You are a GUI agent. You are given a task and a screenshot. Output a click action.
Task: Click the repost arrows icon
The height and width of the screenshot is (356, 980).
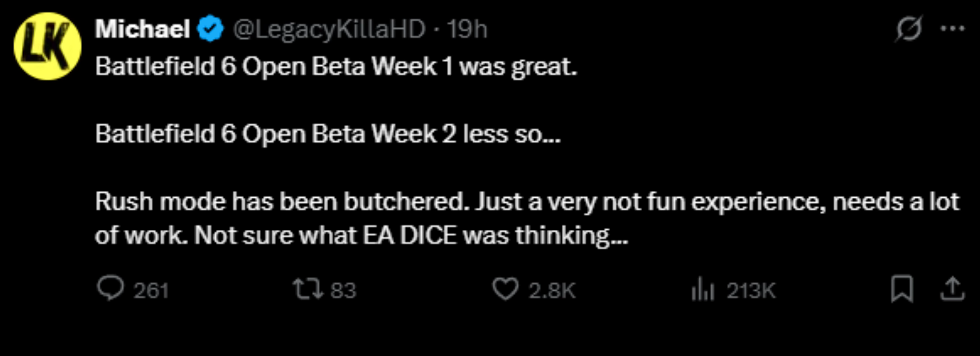pos(308,290)
